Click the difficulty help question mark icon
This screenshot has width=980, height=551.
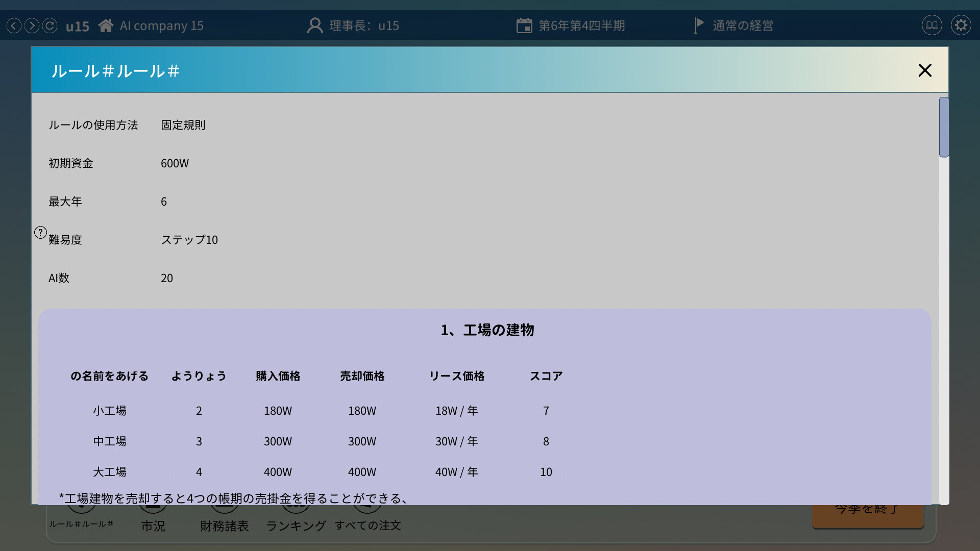40,233
